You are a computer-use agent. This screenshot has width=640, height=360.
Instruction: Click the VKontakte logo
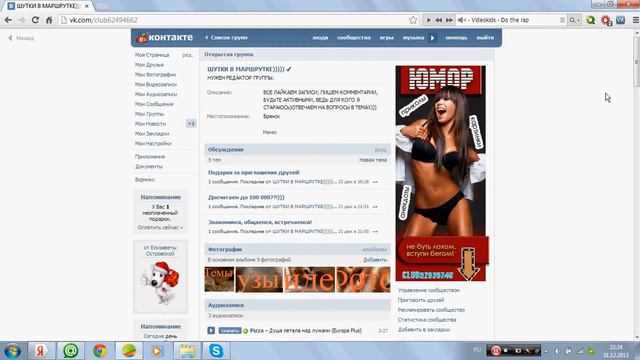click(165, 38)
